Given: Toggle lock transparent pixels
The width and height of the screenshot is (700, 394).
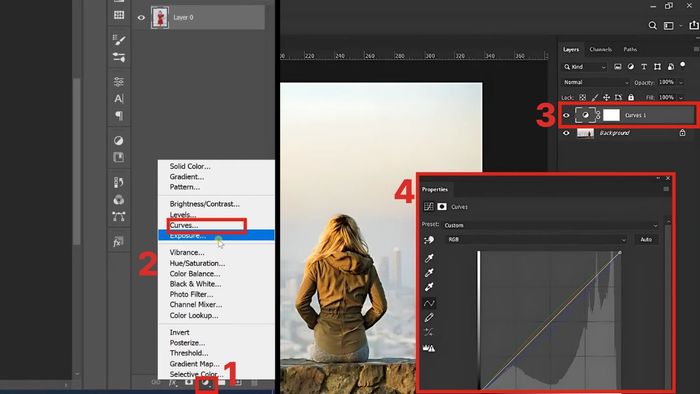Looking at the screenshot, I should (x=582, y=97).
